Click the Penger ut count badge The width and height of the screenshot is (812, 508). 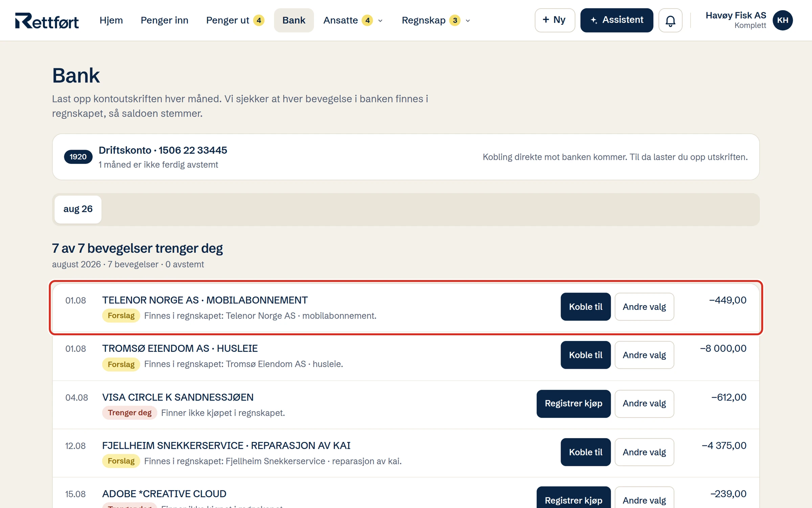(259, 20)
